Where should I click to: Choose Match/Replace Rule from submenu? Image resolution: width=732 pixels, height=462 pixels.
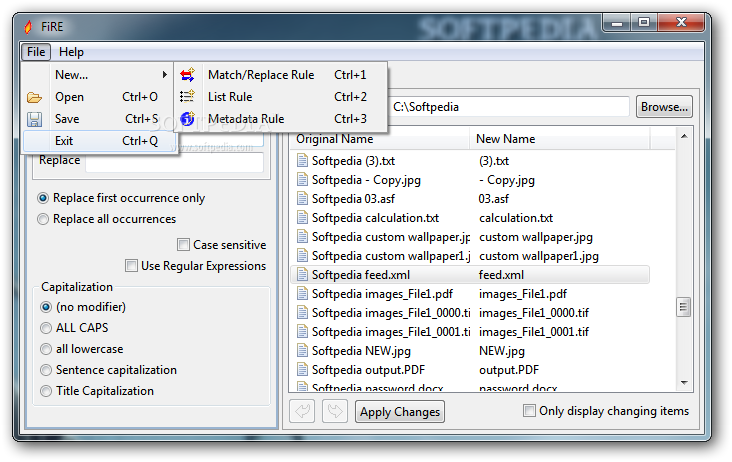280,75
